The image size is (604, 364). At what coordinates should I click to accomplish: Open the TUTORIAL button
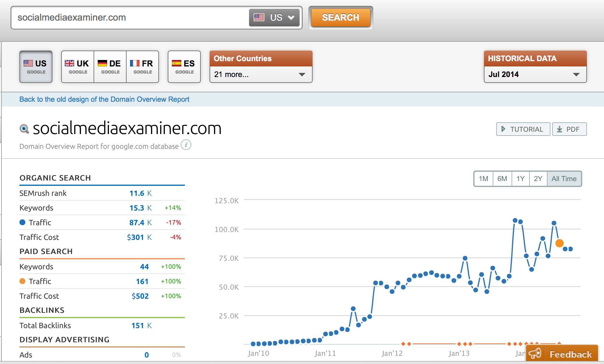pos(523,129)
